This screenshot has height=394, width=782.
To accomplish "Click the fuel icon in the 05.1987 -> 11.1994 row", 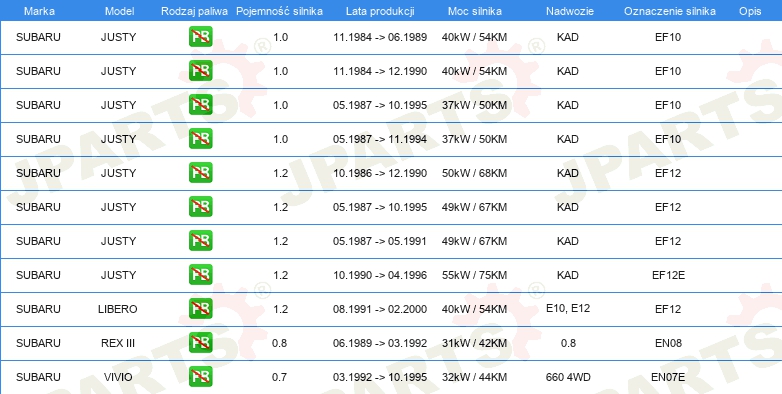I will pos(200,139).
